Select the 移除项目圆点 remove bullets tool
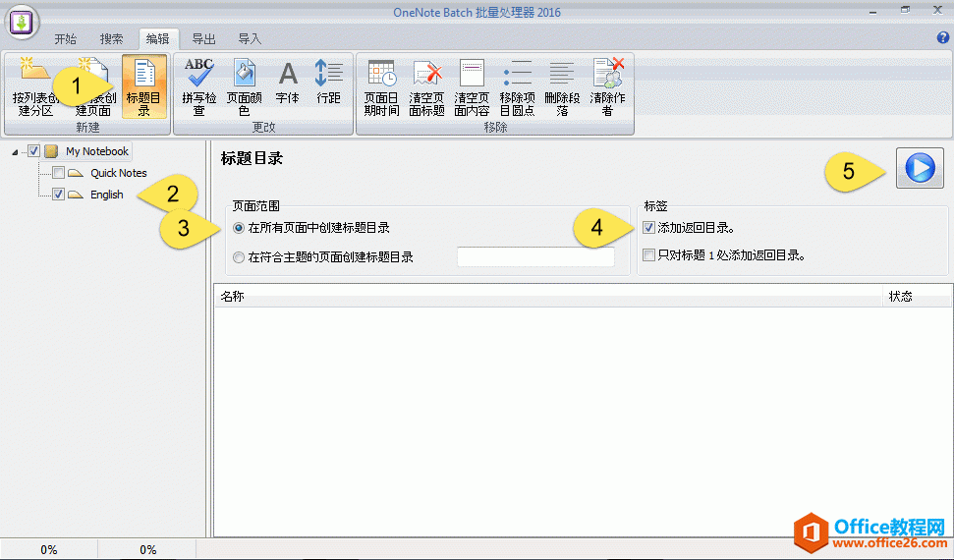 (x=517, y=86)
